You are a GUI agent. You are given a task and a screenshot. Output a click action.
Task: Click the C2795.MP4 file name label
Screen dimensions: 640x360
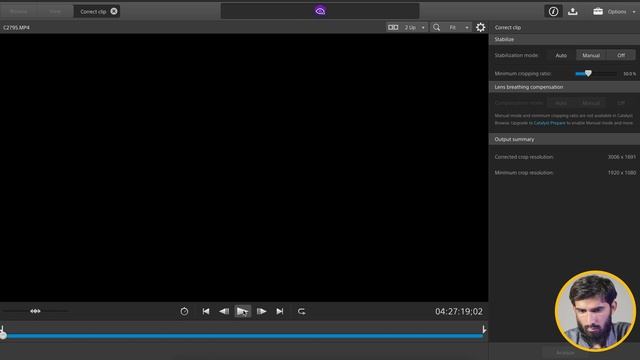(16, 28)
